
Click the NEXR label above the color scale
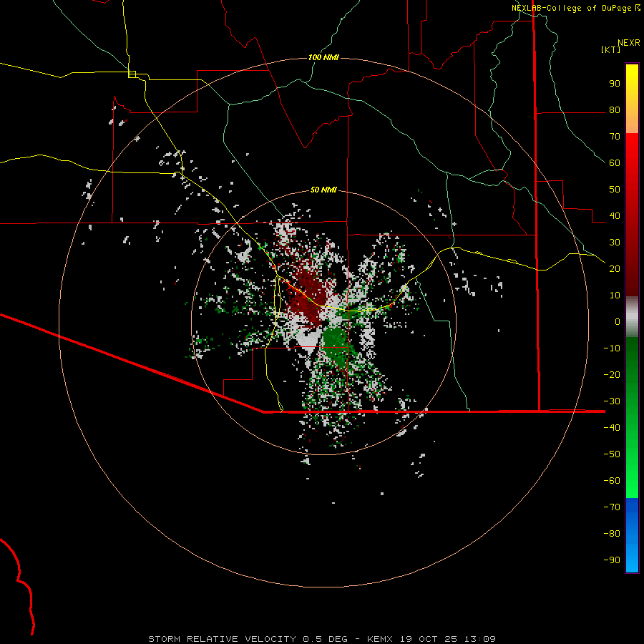tap(629, 43)
